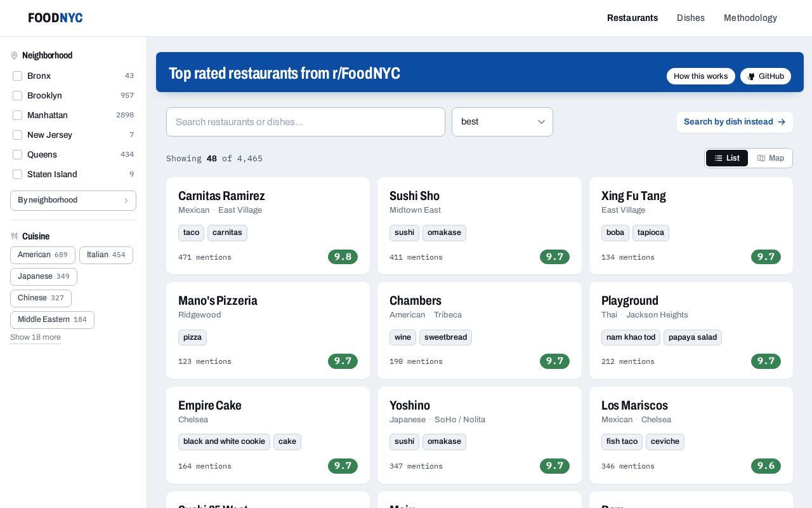The image size is (812, 508).
Task: Expand Show 18 more cuisines
Action: [36, 338]
